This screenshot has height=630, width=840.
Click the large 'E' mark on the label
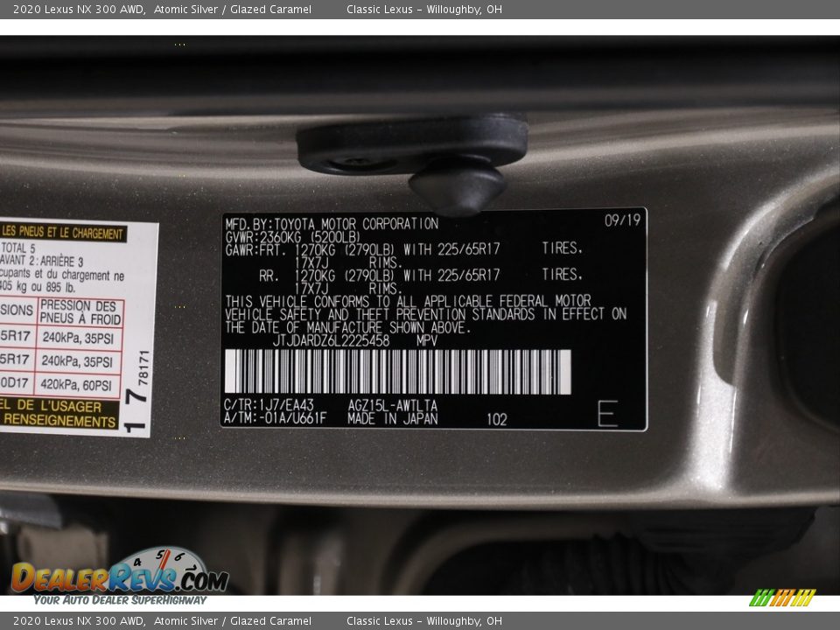(x=607, y=413)
